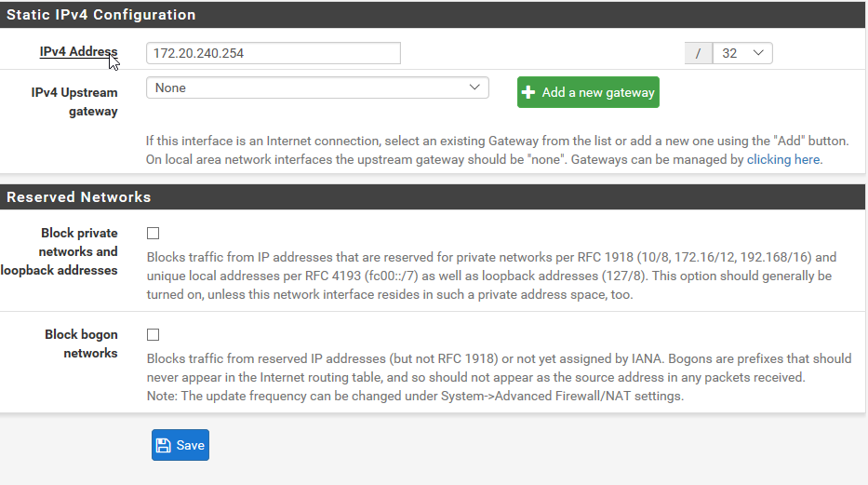Click the bogon networks description paragraph
868x485 pixels.
[499, 377]
